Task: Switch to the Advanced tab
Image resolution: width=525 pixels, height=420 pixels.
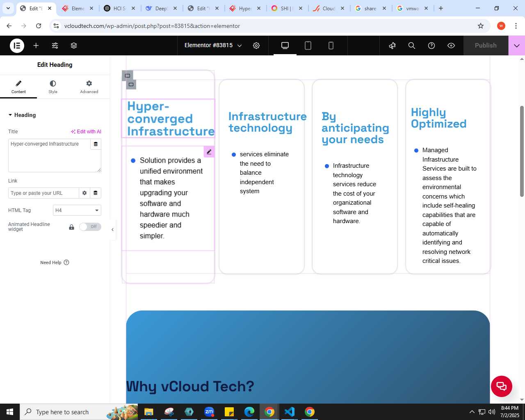Action: tap(89, 87)
